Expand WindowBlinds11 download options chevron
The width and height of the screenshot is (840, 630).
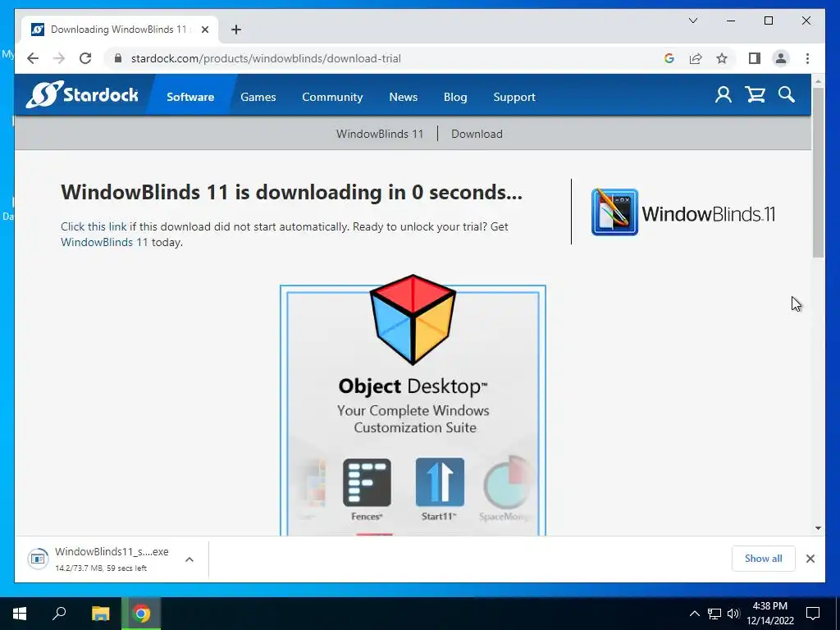coord(189,559)
